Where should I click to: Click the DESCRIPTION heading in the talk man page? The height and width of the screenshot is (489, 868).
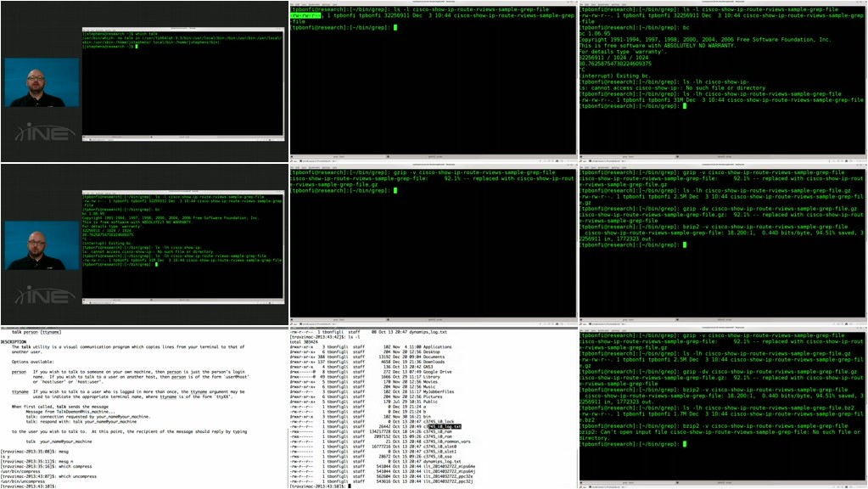click(x=14, y=341)
